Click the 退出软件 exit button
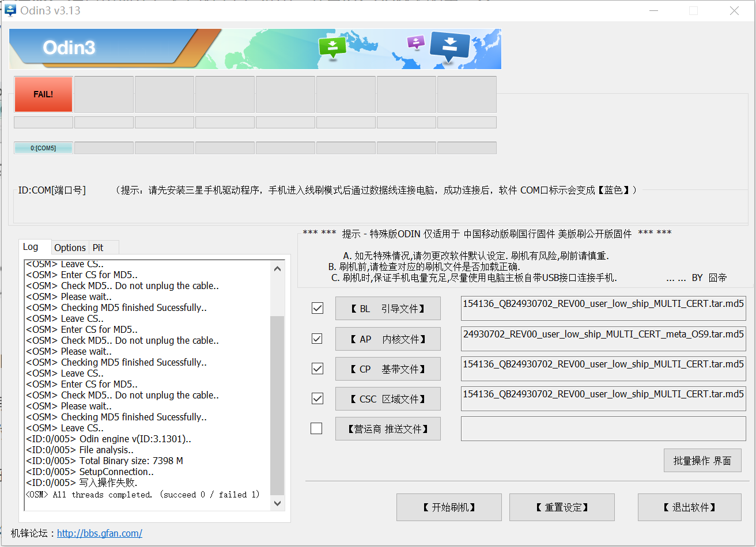 pyautogui.click(x=689, y=507)
